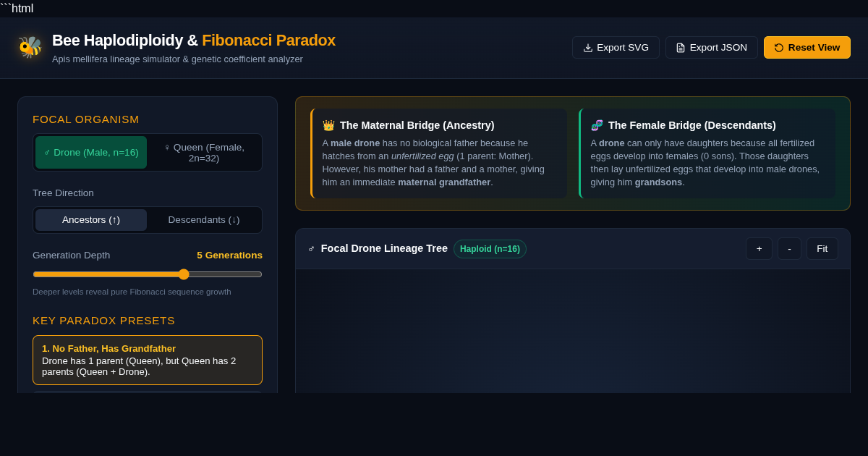Select Drone (Male, n=16) as focal organism
This screenshot has height=456, width=868.
(x=91, y=153)
